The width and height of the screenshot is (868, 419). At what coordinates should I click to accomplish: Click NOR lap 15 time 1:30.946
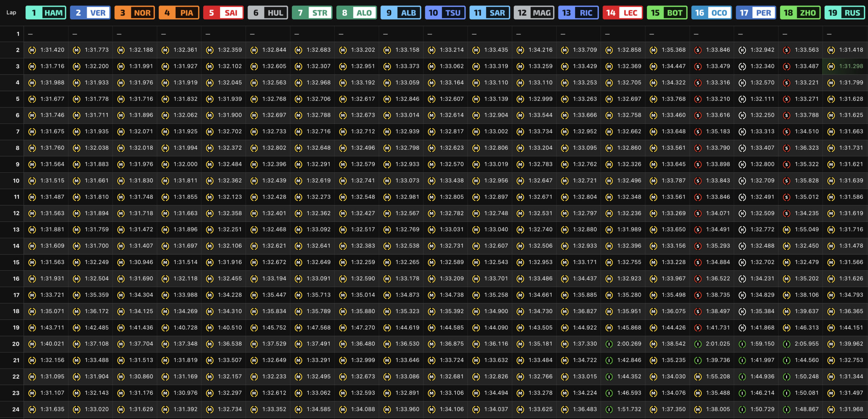141,262
